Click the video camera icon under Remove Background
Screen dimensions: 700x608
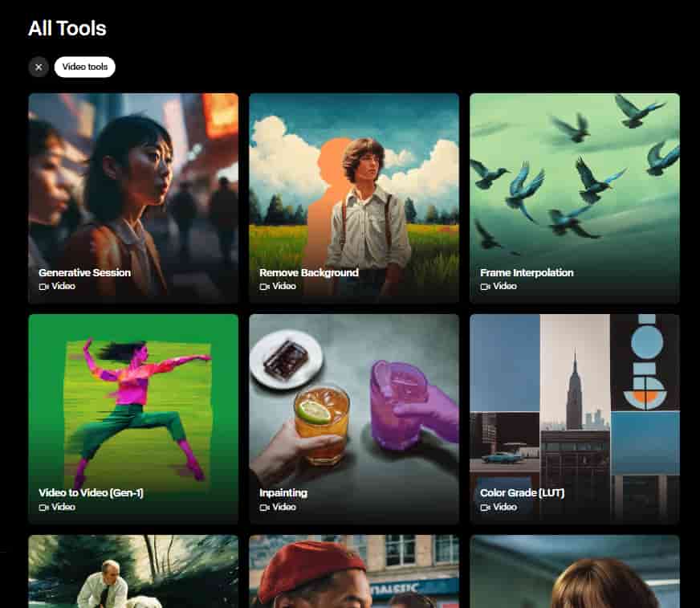click(265, 287)
